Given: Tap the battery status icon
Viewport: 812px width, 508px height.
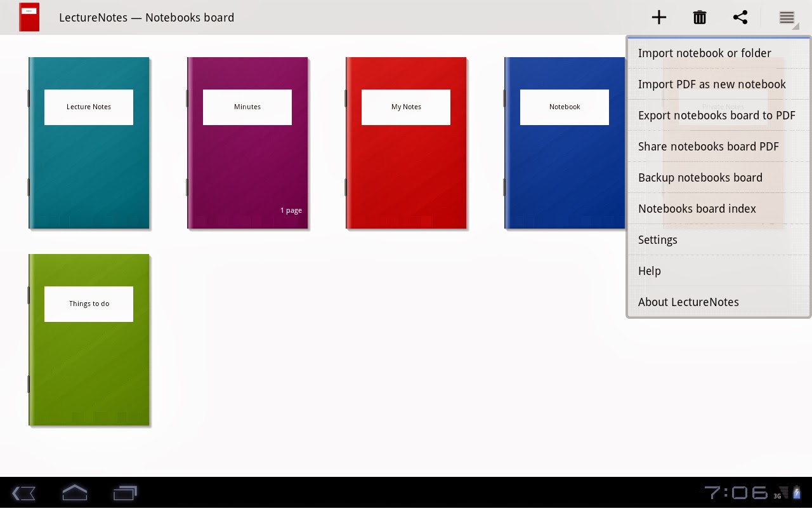Looking at the screenshot, I should click(x=797, y=493).
